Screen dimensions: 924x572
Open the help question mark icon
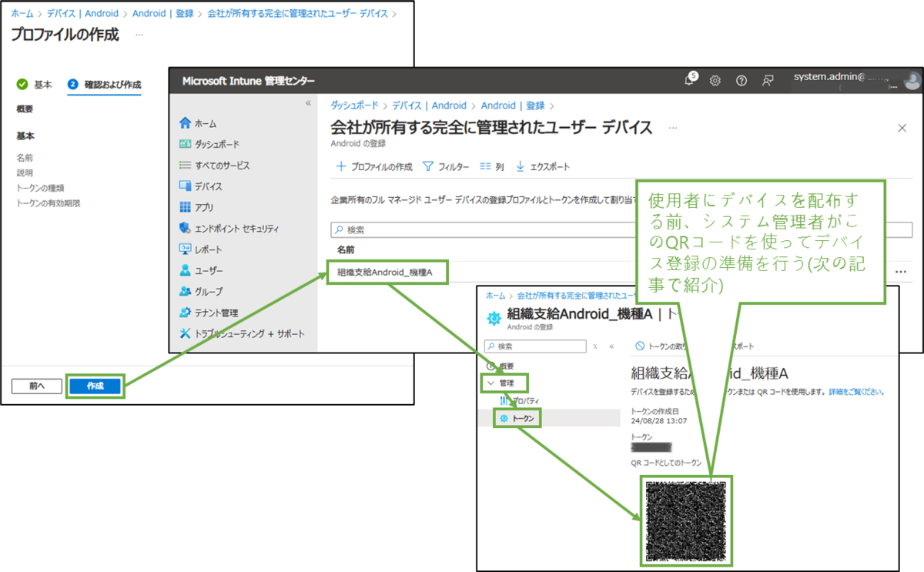pyautogui.click(x=742, y=81)
